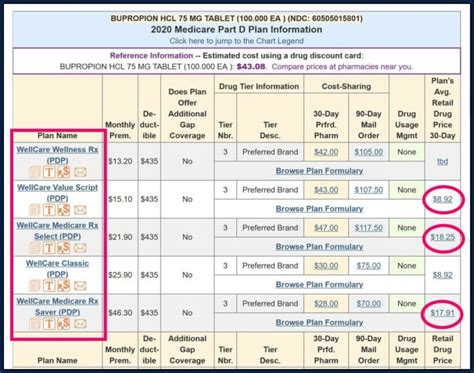Click the Rx dollar icon under WellCare Classic
The height and width of the screenshot is (373, 474).
pos(64,285)
